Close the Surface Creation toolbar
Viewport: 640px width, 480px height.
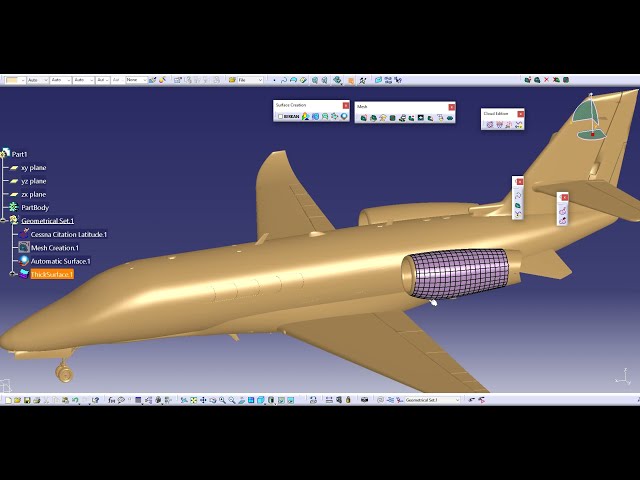[346, 106]
